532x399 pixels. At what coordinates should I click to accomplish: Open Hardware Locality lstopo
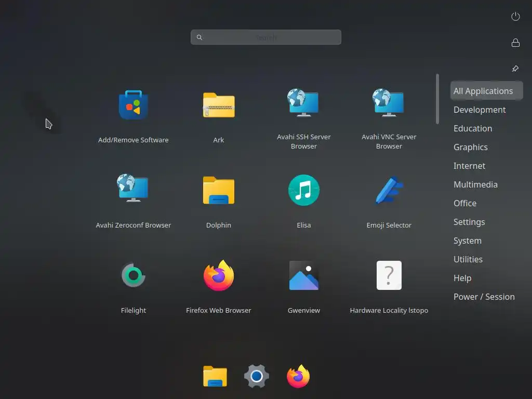coord(389,275)
